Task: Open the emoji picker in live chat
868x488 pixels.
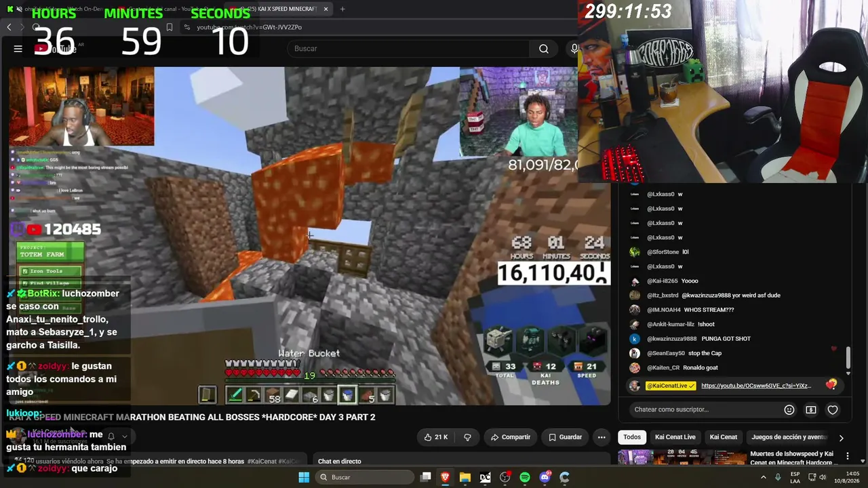Action: (789, 409)
